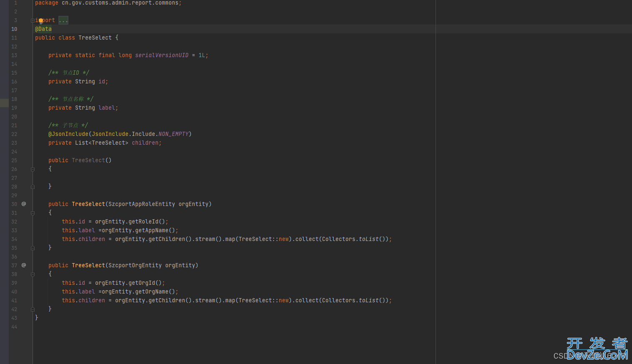
Task: Click fold end marker on line 35
Action: 33,248
